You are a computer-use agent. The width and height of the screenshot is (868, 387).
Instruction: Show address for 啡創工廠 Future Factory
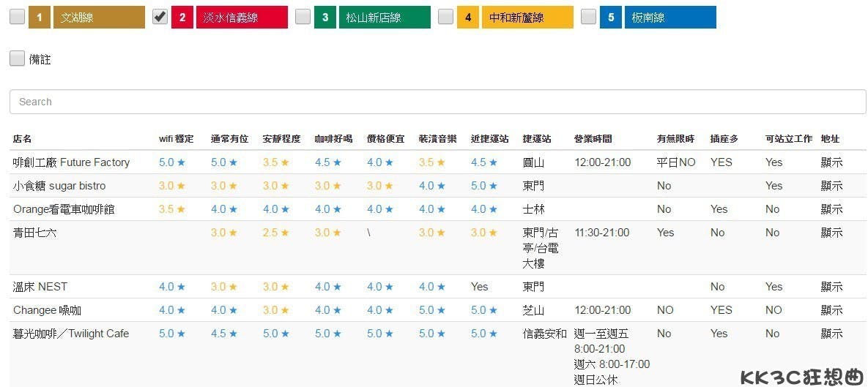[831, 162]
